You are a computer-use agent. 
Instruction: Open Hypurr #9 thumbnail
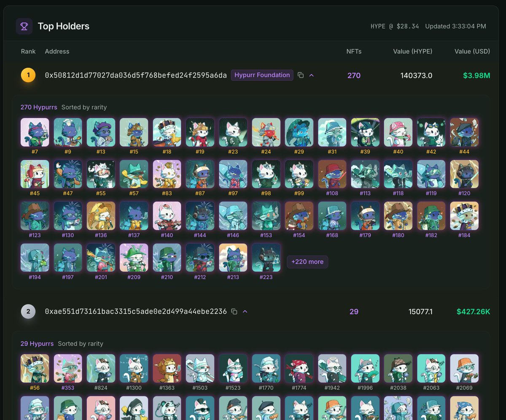(68, 132)
